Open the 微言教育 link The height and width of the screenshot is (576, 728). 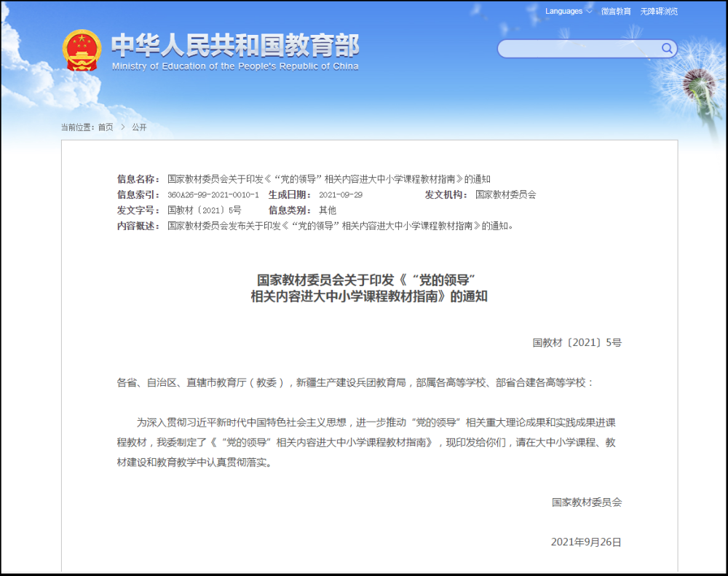point(616,11)
